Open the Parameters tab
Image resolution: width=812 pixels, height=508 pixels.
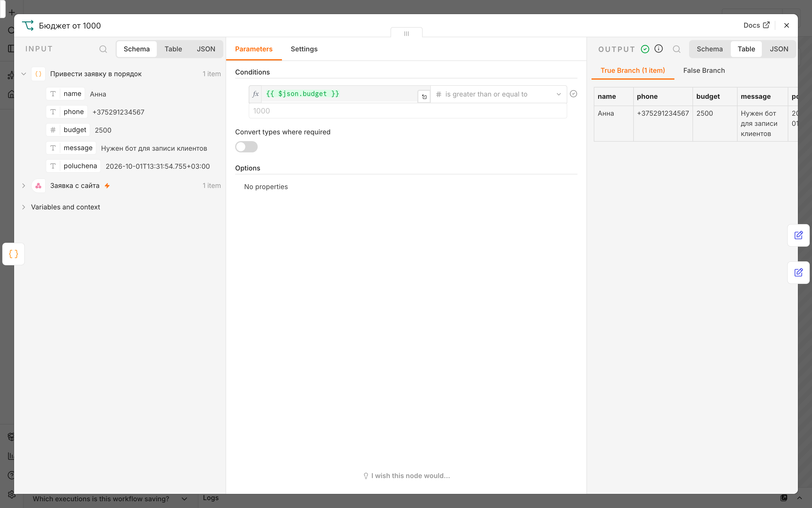coord(254,49)
